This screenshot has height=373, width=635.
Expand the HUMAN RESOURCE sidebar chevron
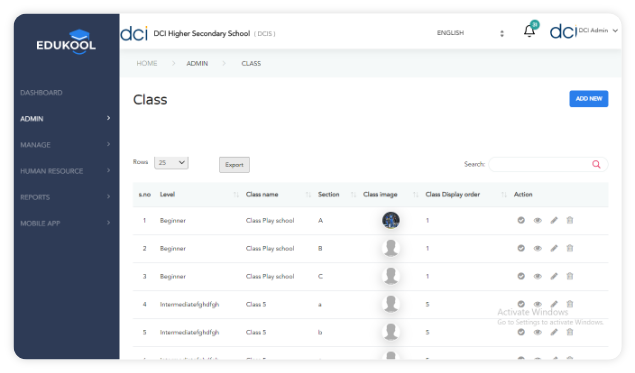(108, 170)
